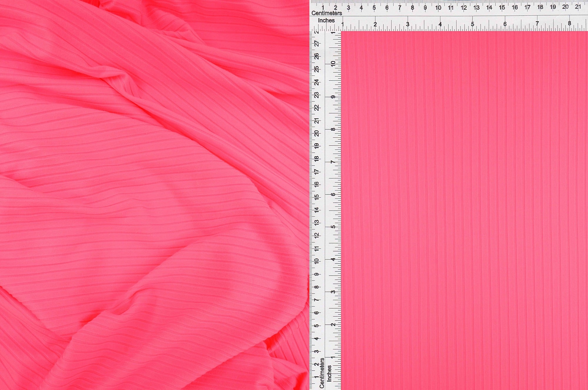Click the flat ribbed fabric swatch

click(464, 210)
